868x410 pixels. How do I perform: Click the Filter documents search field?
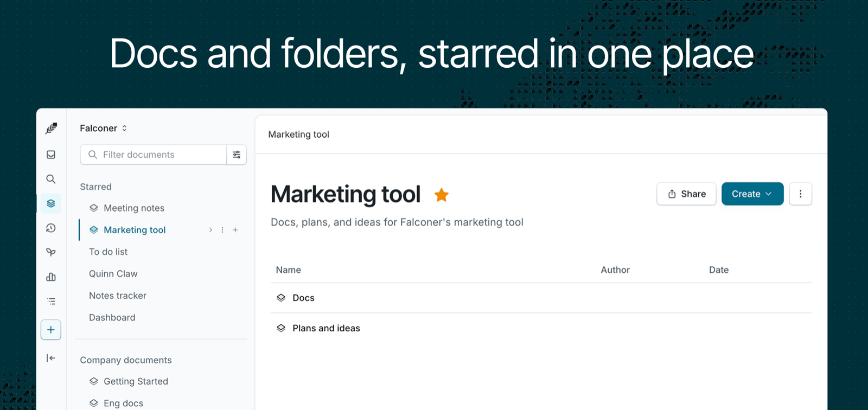tap(154, 155)
